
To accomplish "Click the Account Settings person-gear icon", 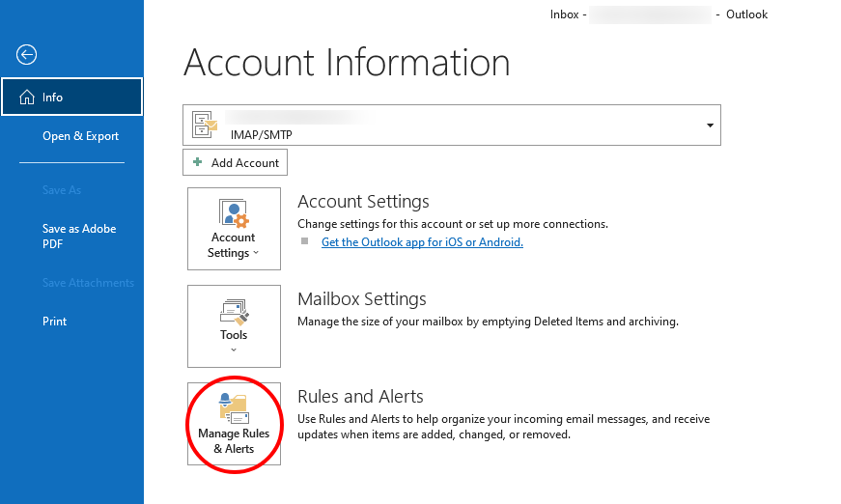I will tap(234, 213).
